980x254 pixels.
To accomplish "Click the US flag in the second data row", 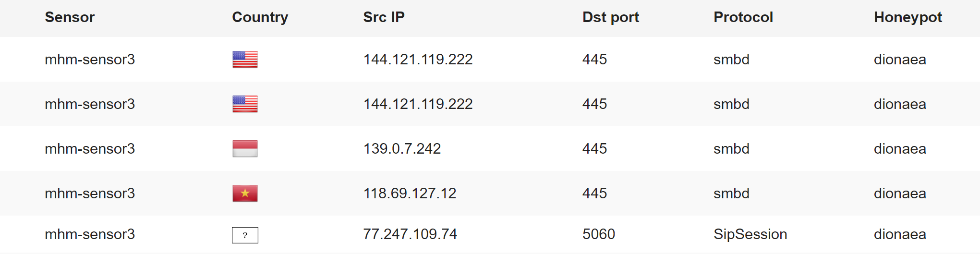I will click(245, 104).
